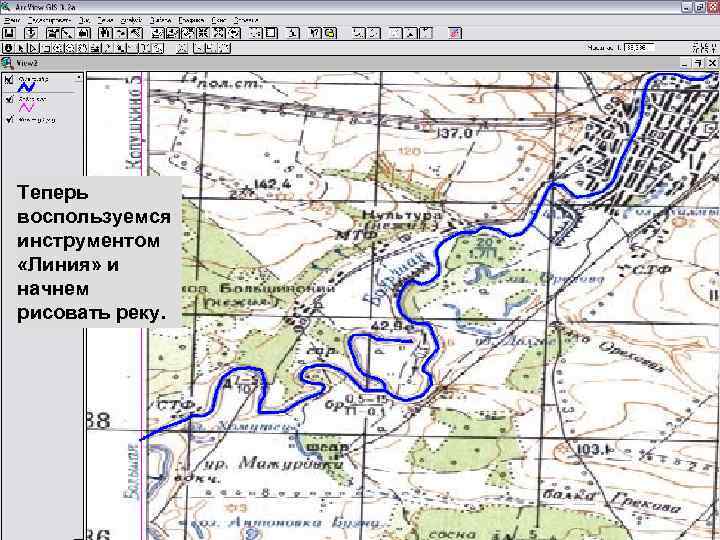Image resolution: width=720 pixels, height=540 pixels.
Task: Click the fixed Zoom In arrows button
Action: coord(204,33)
